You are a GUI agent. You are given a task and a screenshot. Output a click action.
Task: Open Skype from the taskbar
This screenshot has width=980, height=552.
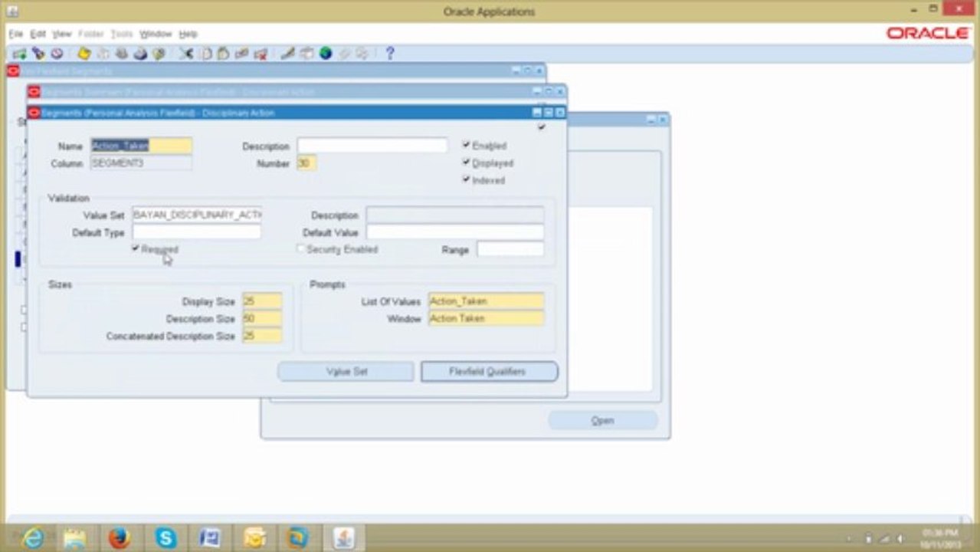point(165,538)
